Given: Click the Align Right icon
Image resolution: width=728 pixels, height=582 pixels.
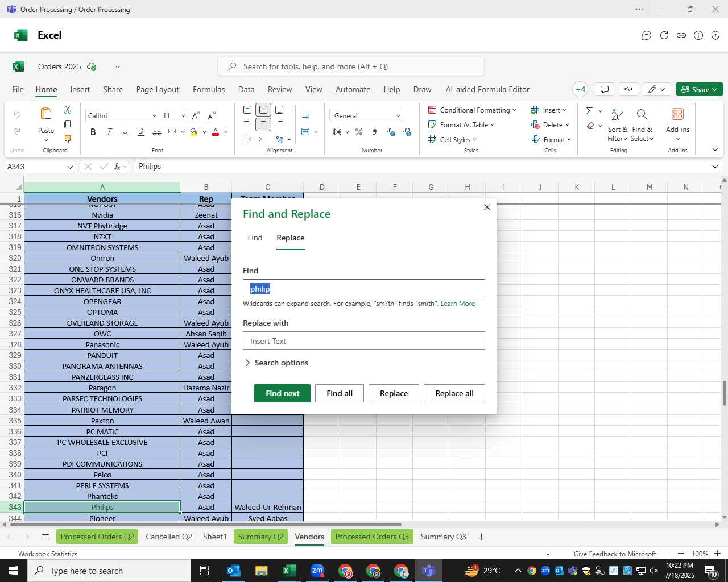Looking at the screenshot, I should click(279, 124).
